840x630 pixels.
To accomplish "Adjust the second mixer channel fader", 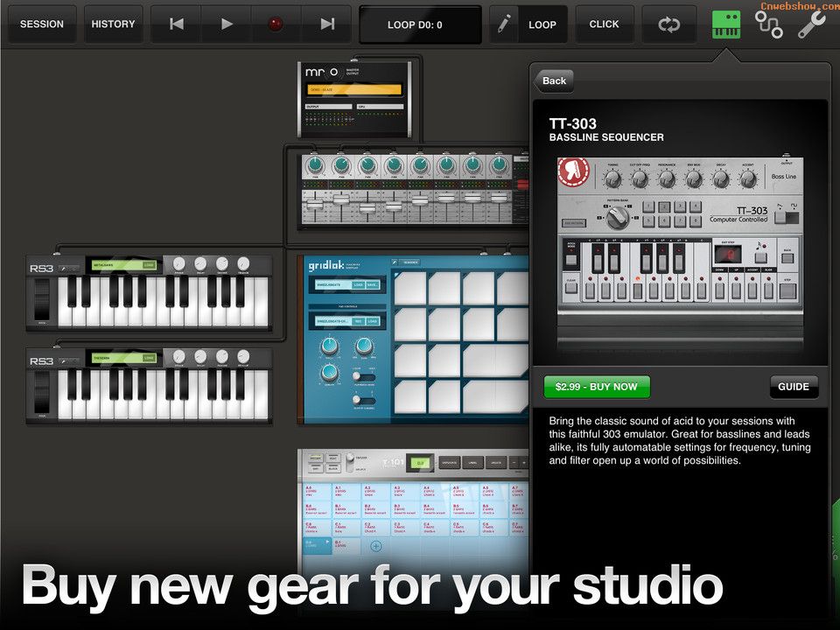I will [x=341, y=199].
